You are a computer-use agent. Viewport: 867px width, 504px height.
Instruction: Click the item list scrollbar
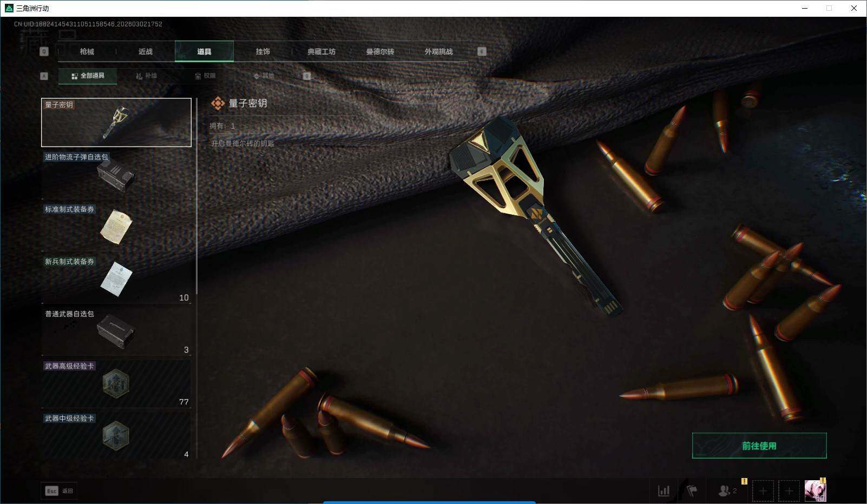tap(196, 196)
